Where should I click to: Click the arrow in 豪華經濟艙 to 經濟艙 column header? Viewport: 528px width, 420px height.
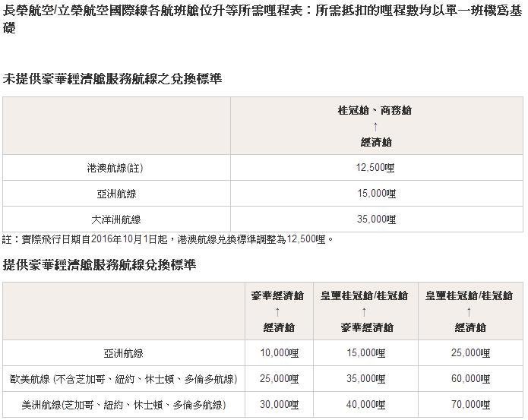point(278,311)
